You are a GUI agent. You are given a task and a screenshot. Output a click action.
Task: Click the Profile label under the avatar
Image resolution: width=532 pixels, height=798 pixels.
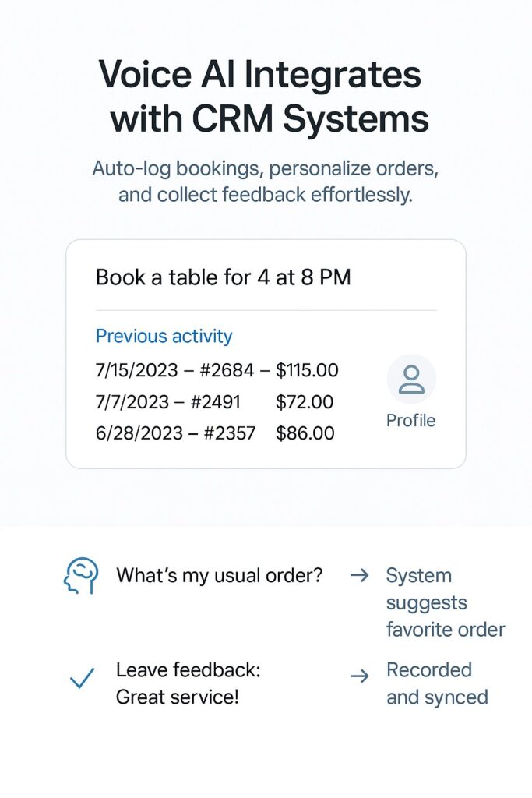(410, 421)
